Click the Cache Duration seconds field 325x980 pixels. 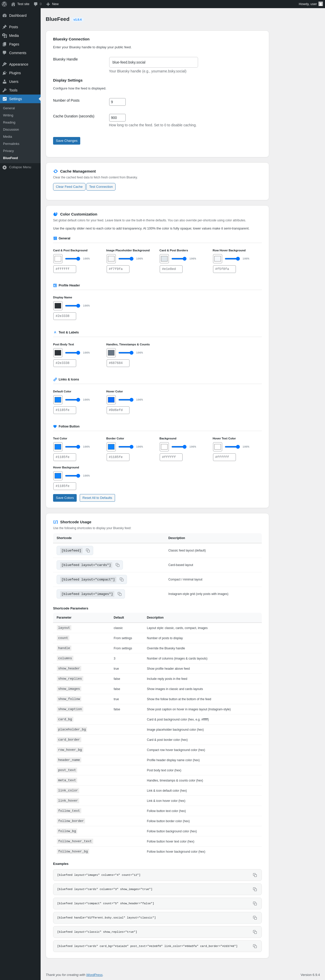coord(118,118)
